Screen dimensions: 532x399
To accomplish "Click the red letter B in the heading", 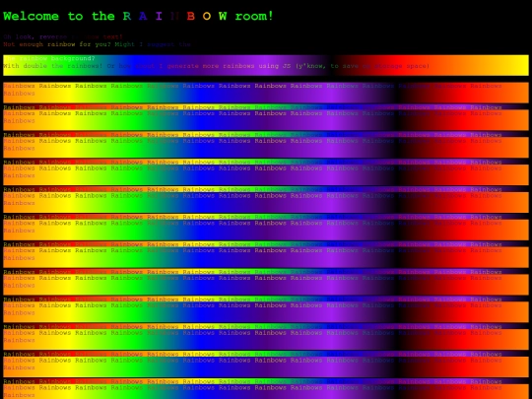I will (191, 16).
